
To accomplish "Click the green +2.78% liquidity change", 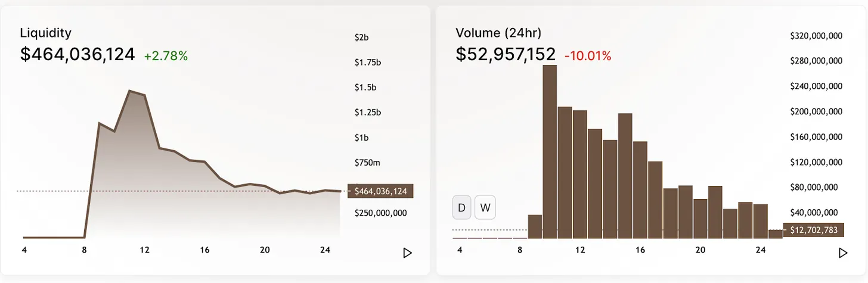I will (166, 56).
